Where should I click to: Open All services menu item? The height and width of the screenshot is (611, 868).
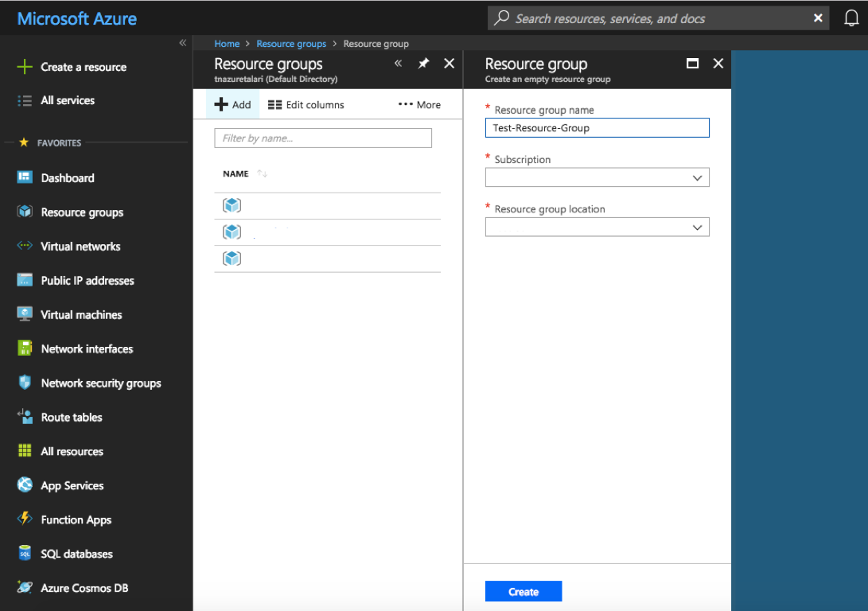tap(68, 100)
